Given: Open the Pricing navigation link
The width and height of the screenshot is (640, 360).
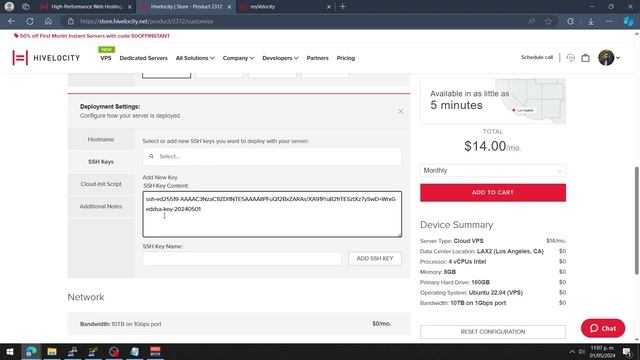Looking at the screenshot, I should pyautogui.click(x=346, y=58).
